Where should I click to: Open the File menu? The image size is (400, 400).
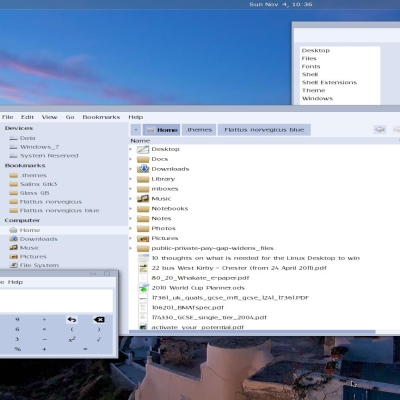[7, 117]
